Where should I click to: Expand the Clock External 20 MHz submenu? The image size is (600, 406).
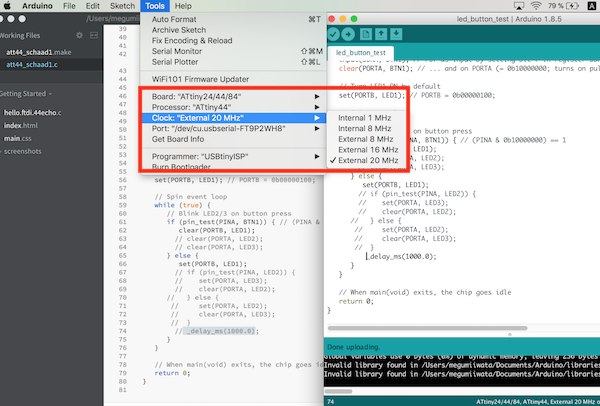(x=233, y=118)
